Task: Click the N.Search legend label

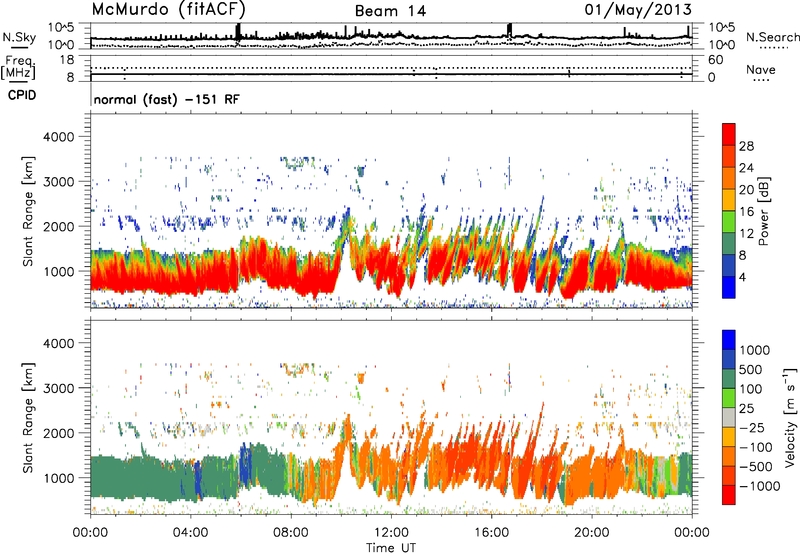Action: [x=772, y=37]
